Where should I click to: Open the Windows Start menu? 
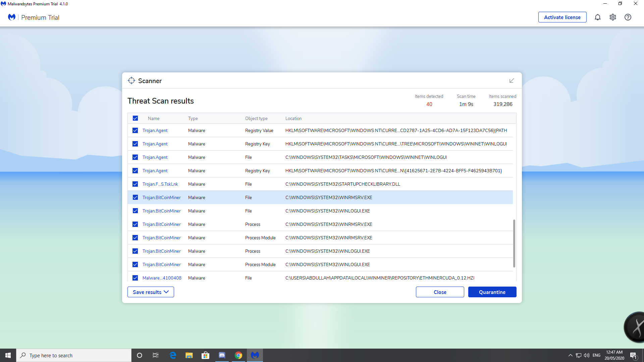pyautogui.click(x=8, y=355)
